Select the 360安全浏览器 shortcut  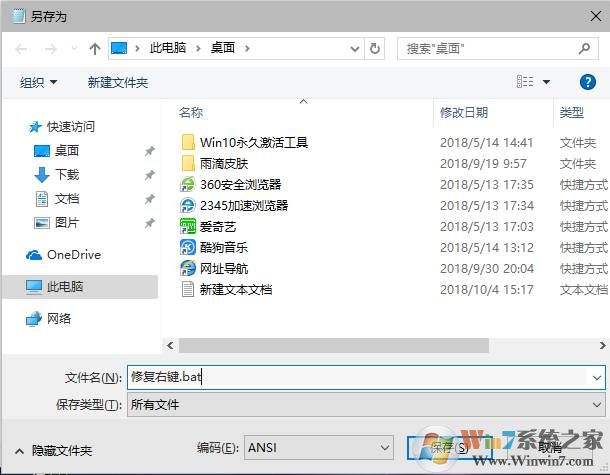point(240,184)
